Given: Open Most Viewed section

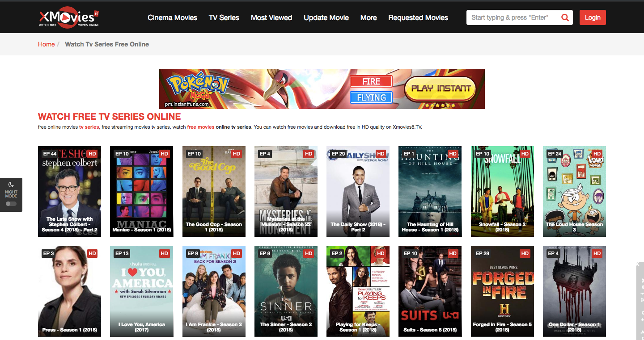Looking at the screenshot, I should click(x=271, y=17).
